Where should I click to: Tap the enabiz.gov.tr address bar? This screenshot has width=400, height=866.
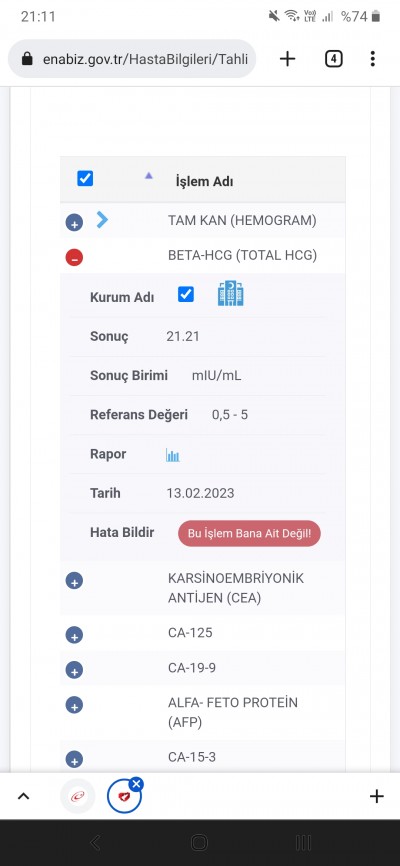[132, 59]
